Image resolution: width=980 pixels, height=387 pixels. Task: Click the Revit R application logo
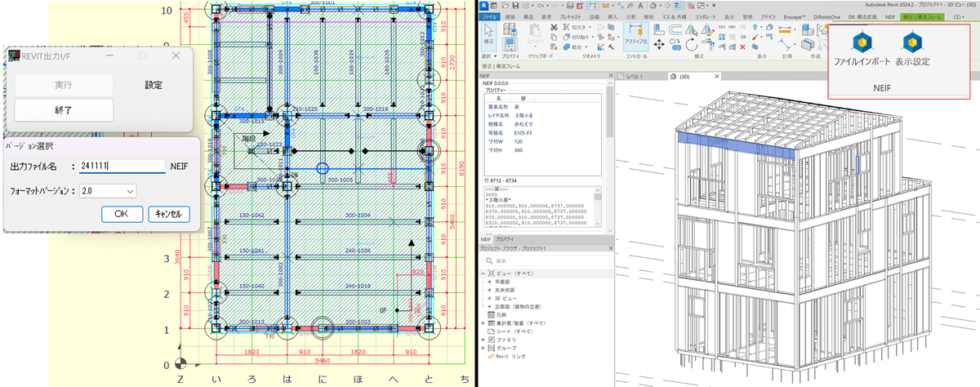point(484,5)
